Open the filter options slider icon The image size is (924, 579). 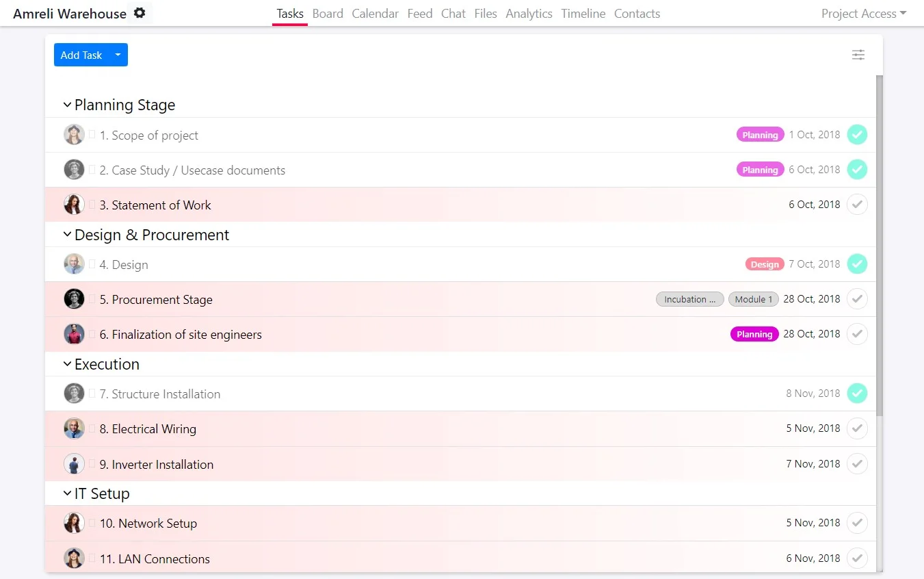click(858, 55)
